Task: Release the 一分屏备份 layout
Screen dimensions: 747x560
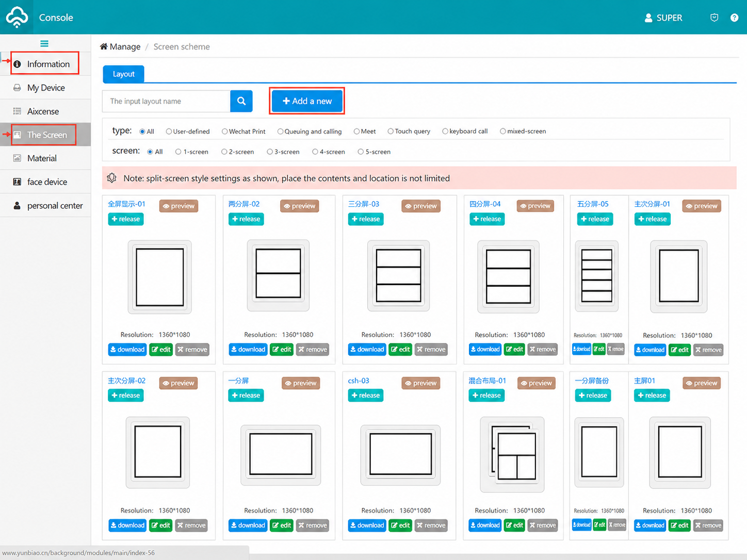Action: pos(593,396)
